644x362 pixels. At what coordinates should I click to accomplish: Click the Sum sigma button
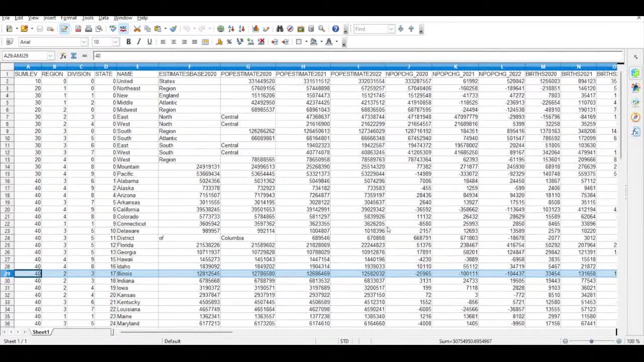pos(73,56)
